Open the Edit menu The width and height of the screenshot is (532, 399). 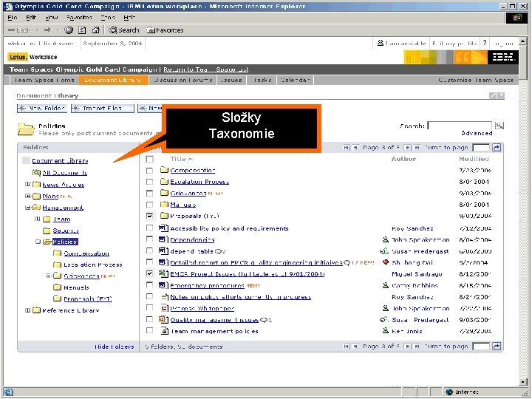pyautogui.click(x=31, y=17)
